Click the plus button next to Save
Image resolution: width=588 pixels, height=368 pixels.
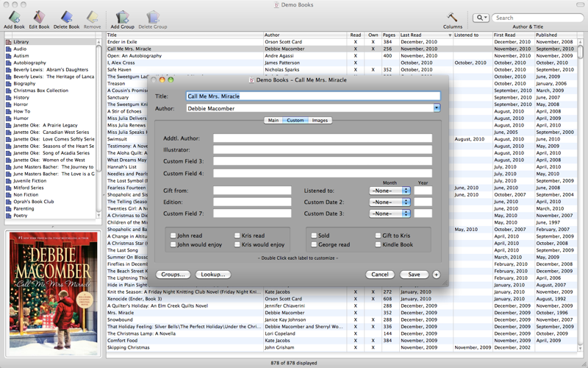point(436,275)
